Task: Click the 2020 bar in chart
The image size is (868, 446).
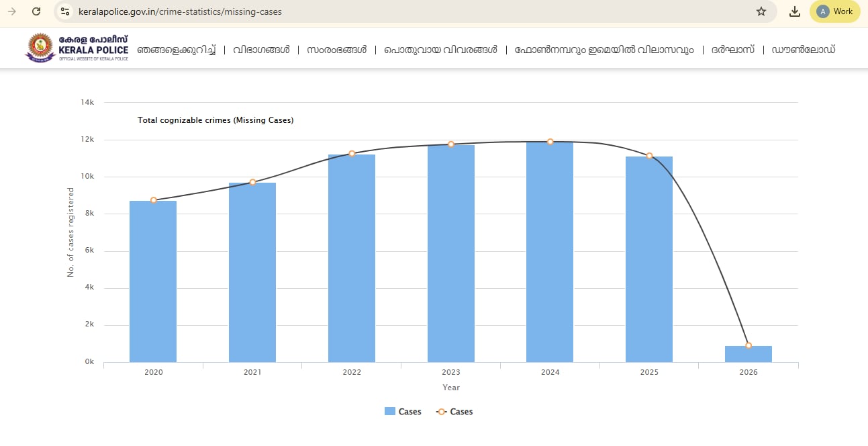Action: pos(153,281)
